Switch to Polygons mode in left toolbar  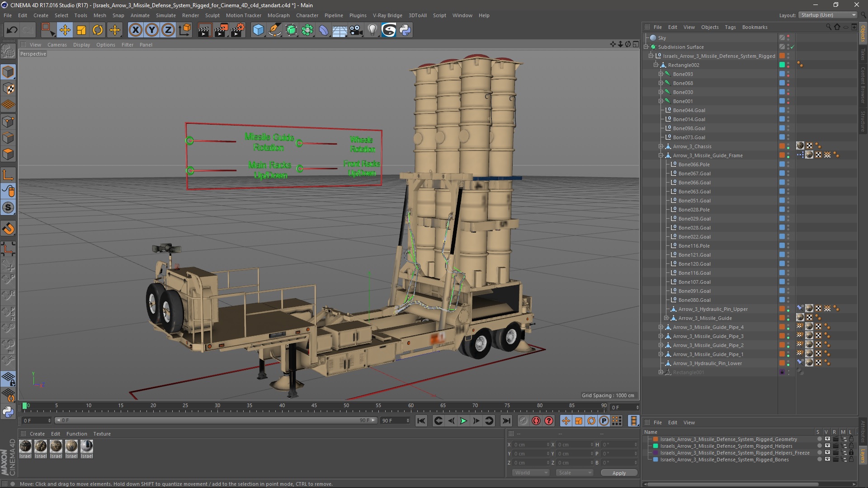(8, 155)
